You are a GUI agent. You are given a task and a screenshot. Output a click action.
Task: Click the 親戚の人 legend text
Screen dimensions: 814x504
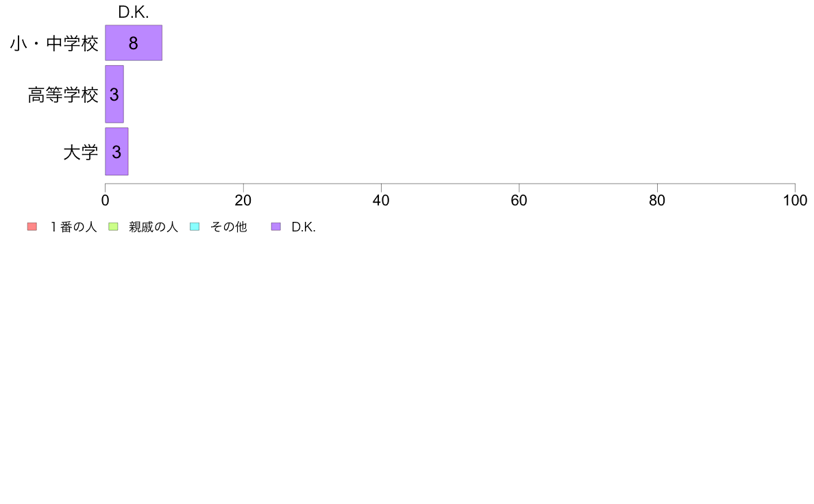[x=153, y=227]
